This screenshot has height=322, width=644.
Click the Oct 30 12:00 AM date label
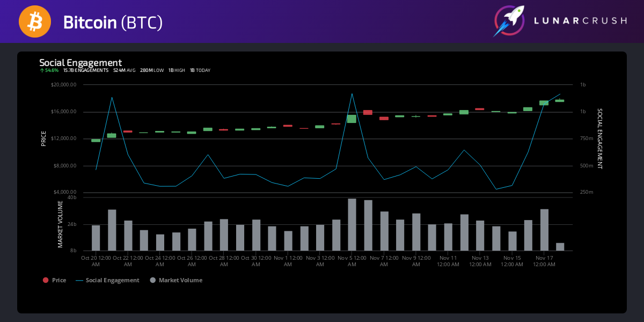tap(256, 261)
